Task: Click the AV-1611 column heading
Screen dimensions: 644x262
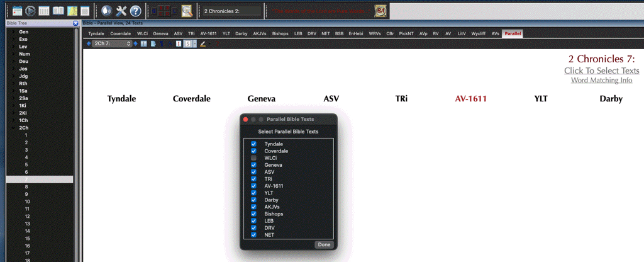Action: (x=470, y=99)
